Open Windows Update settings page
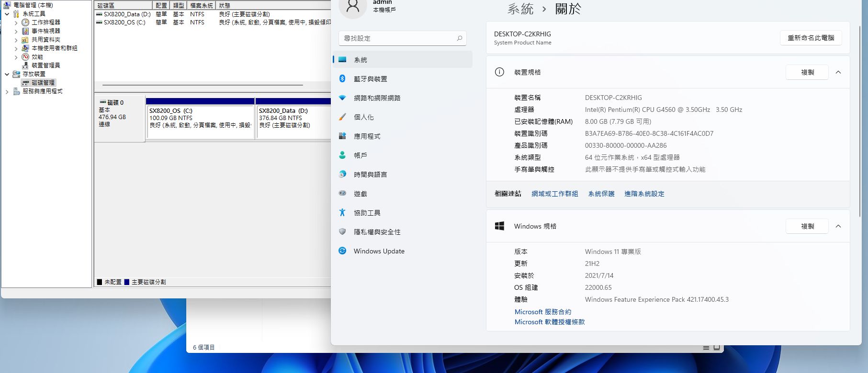The width and height of the screenshot is (868, 373). (x=403, y=251)
